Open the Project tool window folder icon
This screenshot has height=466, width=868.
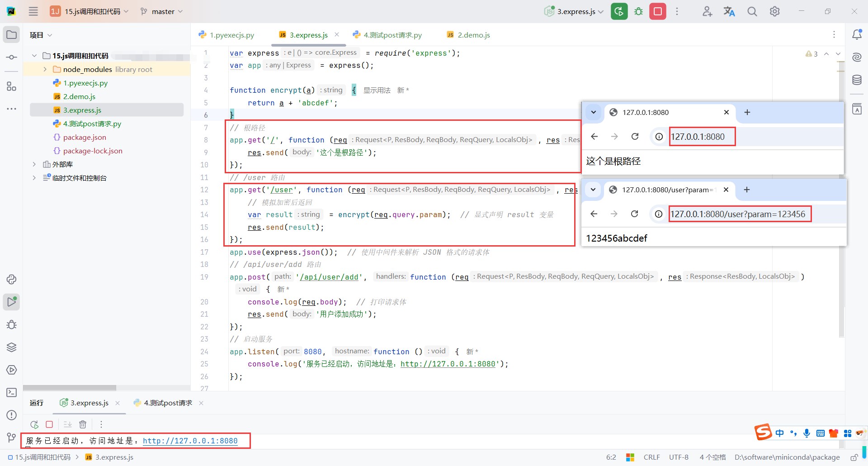(x=12, y=35)
